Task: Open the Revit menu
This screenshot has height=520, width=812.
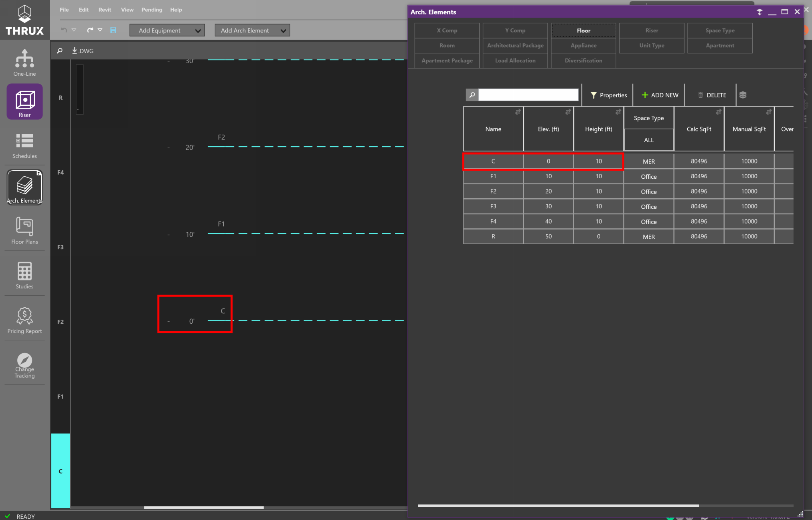Action: pyautogui.click(x=105, y=10)
